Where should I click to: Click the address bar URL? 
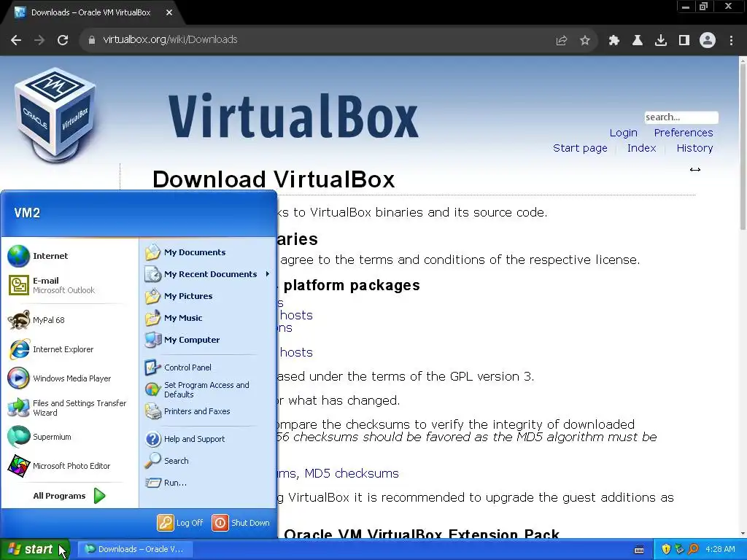(x=170, y=39)
